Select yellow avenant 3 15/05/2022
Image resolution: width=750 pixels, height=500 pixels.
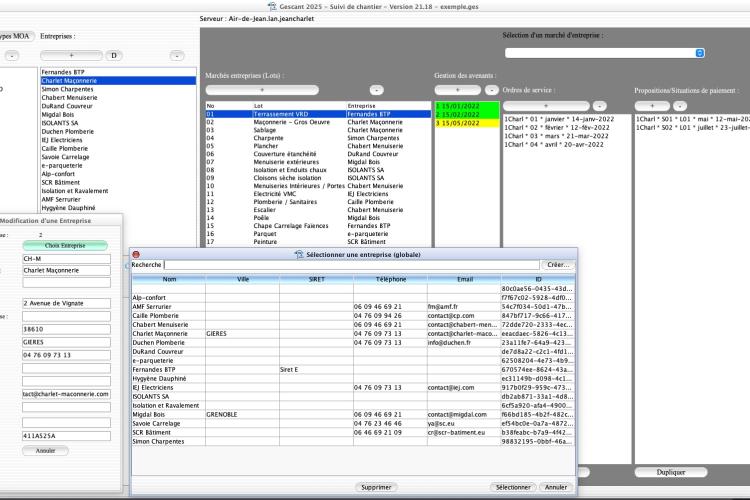467,123
